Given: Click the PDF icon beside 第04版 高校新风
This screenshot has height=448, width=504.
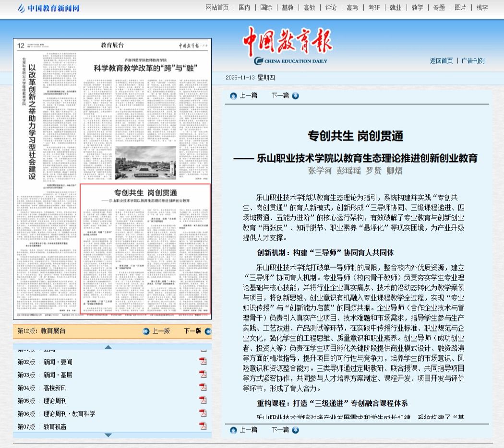Looking at the screenshot, I should (x=203, y=387).
